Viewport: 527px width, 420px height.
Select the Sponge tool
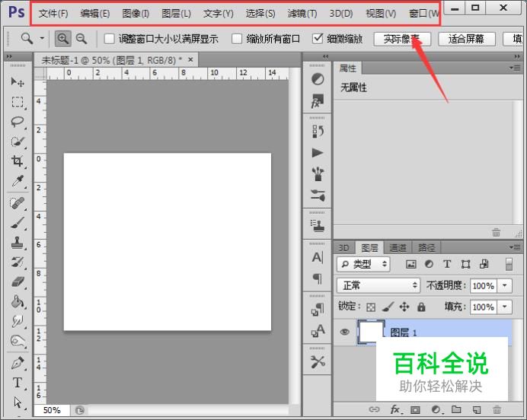tap(18, 341)
